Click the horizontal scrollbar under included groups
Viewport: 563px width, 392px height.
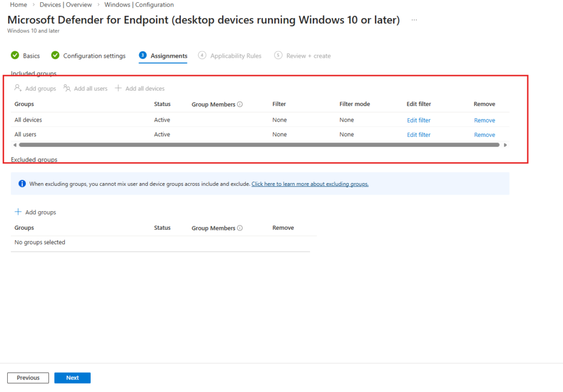(258, 145)
